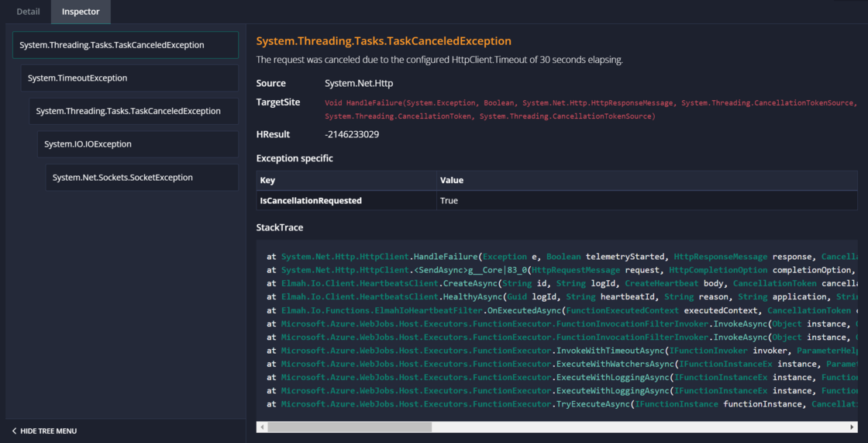Switch to the Detail tab

28,12
